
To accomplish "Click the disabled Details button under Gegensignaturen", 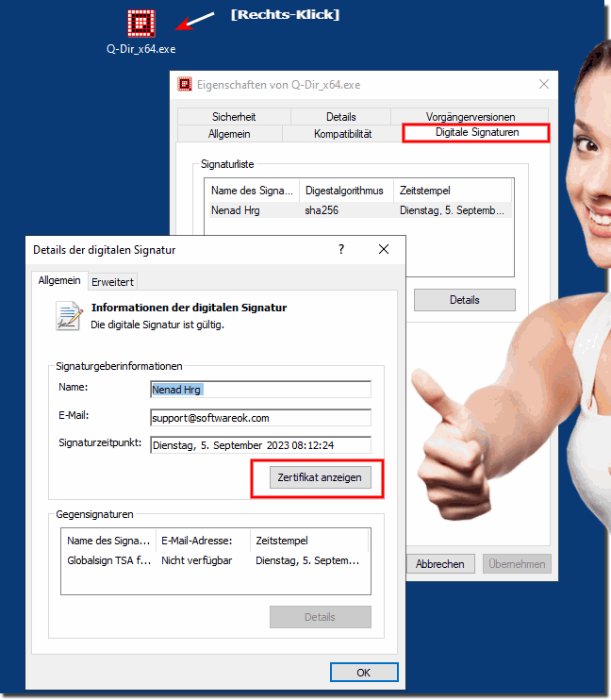I will 320,617.
